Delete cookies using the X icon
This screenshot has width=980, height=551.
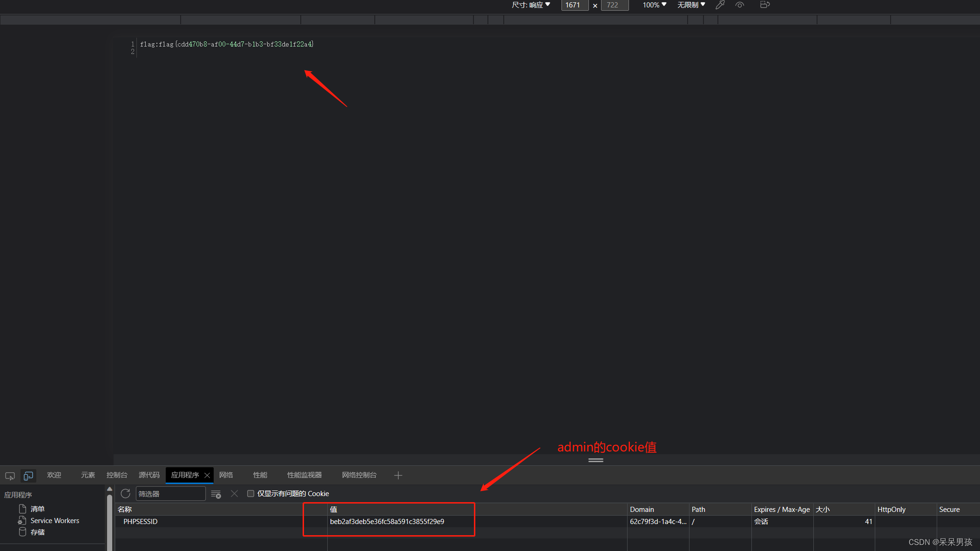(234, 494)
